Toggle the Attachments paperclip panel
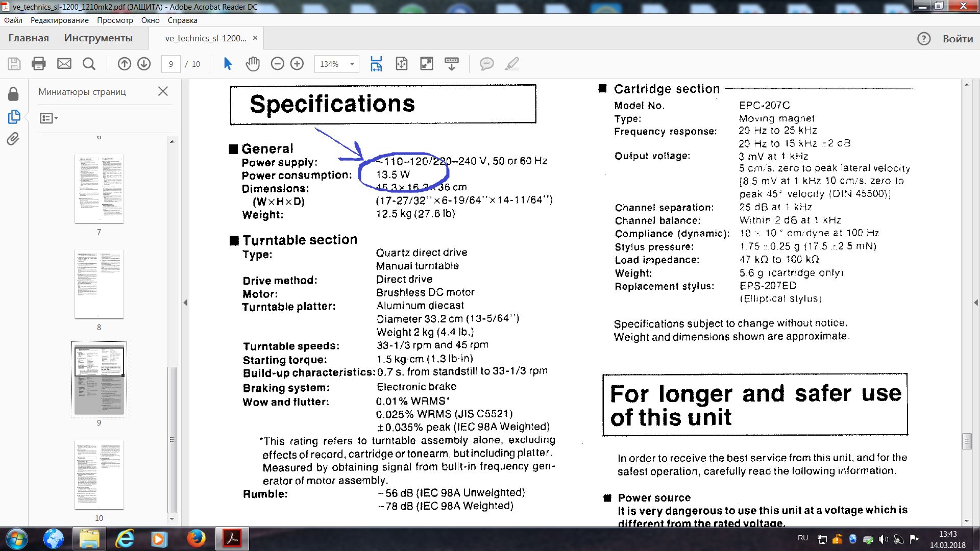Viewport: 980px width, 551px height. [13, 139]
